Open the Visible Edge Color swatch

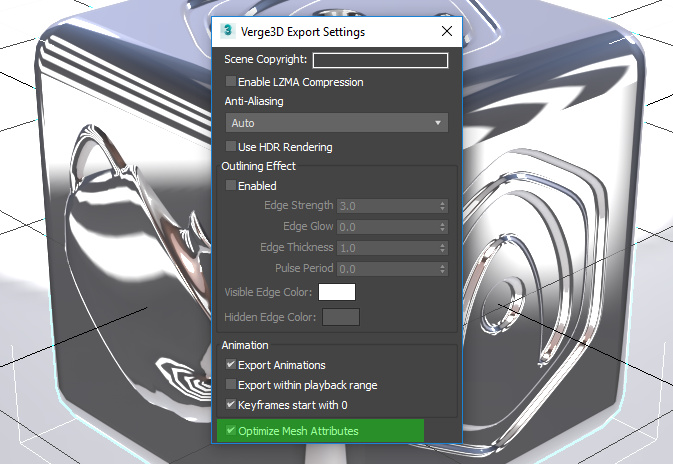pos(337,292)
